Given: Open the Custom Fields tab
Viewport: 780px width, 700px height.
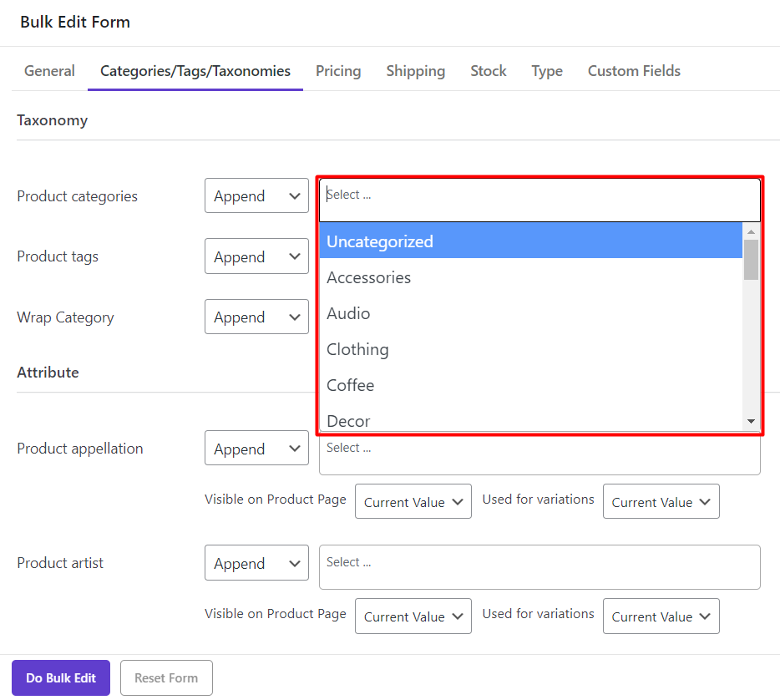Looking at the screenshot, I should pyautogui.click(x=634, y=71).
